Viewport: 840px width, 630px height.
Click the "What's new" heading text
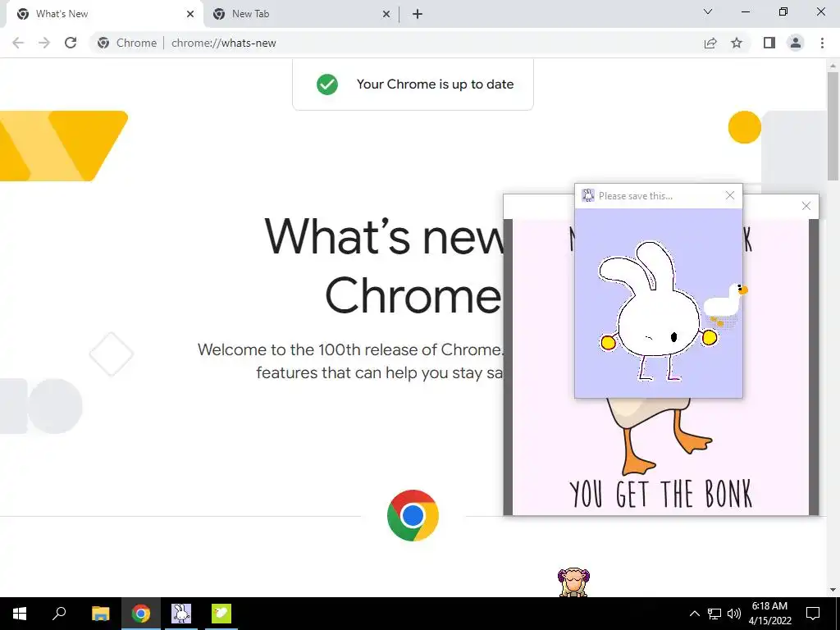click(384, 236)
